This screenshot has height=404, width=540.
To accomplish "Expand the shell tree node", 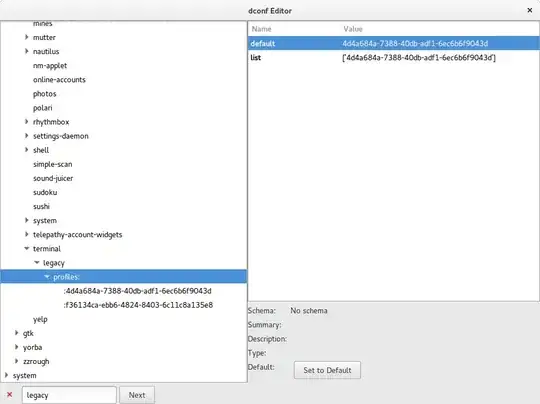I will click(x=27, y=149).
